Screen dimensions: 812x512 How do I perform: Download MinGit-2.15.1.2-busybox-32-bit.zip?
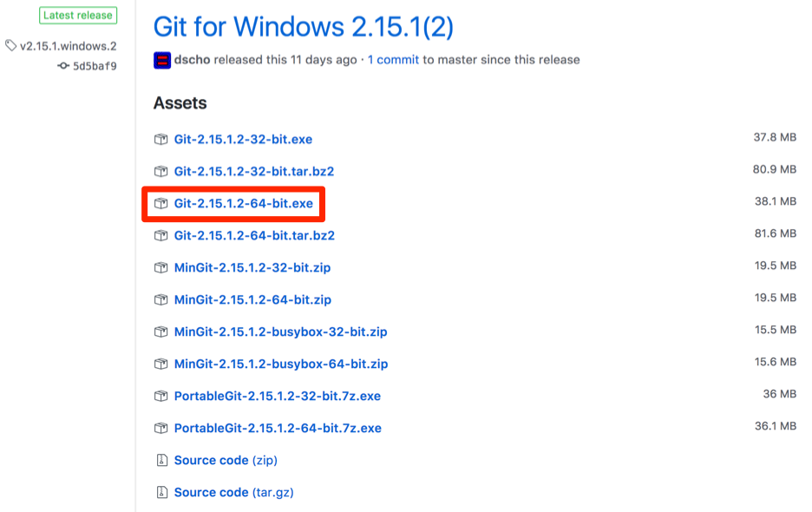coord(281,332)
